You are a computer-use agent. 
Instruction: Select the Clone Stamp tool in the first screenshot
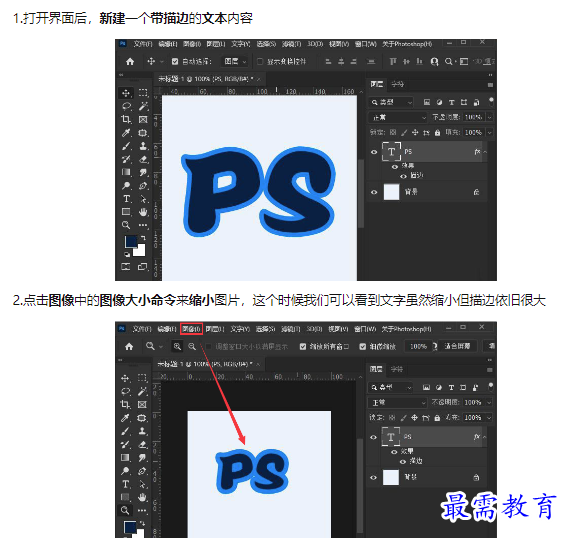click(x=143, y=146)
